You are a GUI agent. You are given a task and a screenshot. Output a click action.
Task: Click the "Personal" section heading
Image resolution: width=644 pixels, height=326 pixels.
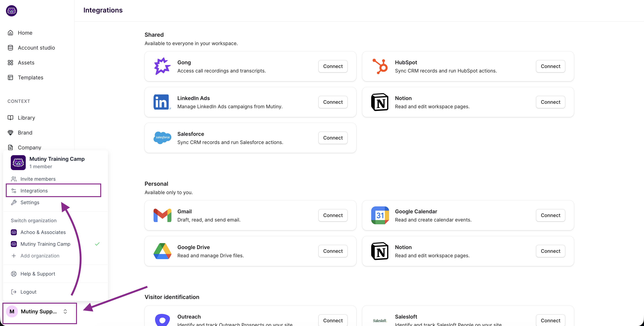[156, 184]
